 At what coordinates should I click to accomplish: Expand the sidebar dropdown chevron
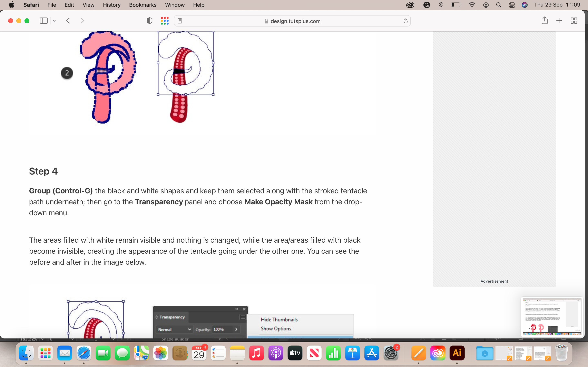pos(55,21)
